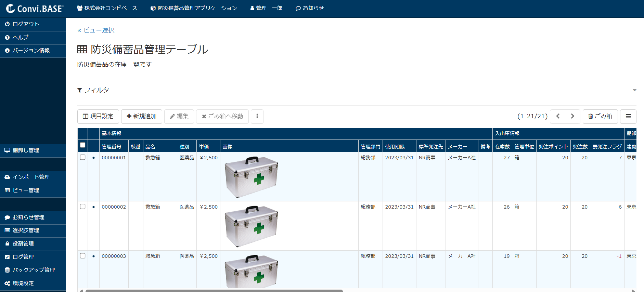Click the Convi.BASE logo
This screenshot has height=292, width=644.
coord(35,9)
